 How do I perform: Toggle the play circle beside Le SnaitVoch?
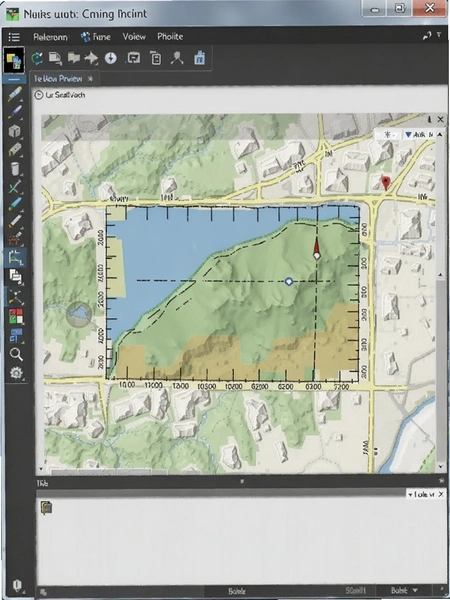coord(39,95)
